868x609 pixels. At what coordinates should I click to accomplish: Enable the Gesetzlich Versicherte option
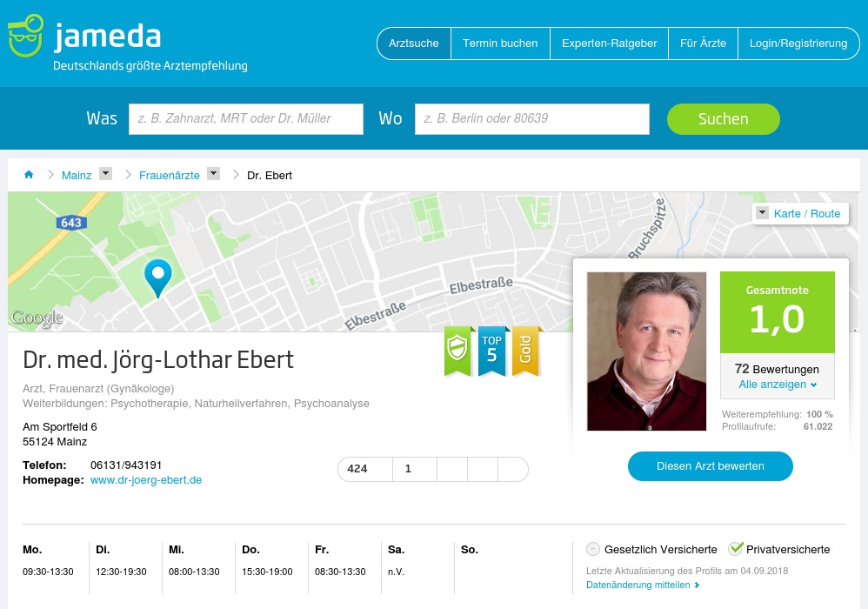(593, 549)
